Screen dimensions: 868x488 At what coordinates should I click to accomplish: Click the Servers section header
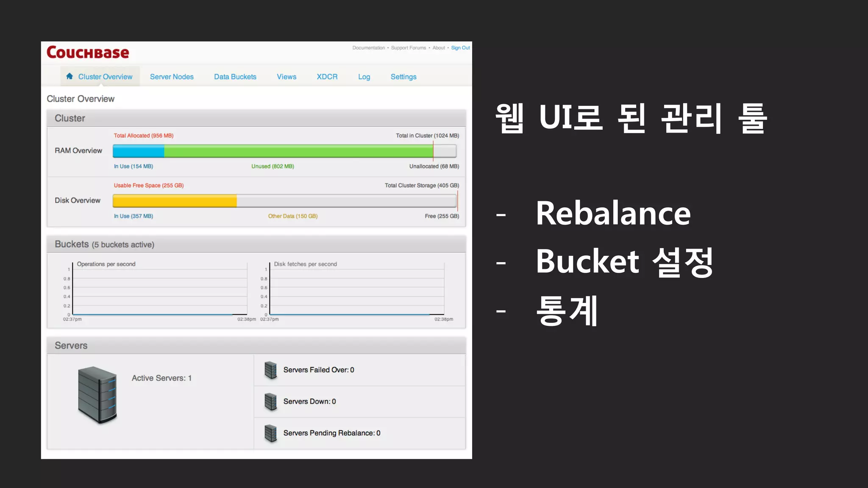point(256,346)
